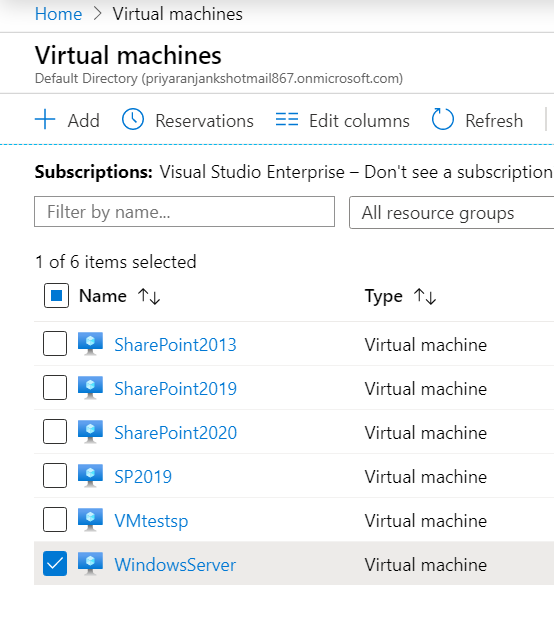The height and width of the screenshot is (631, 554).
Task: Open the All resource groups dropdown
Action: (x=451, y=212)
